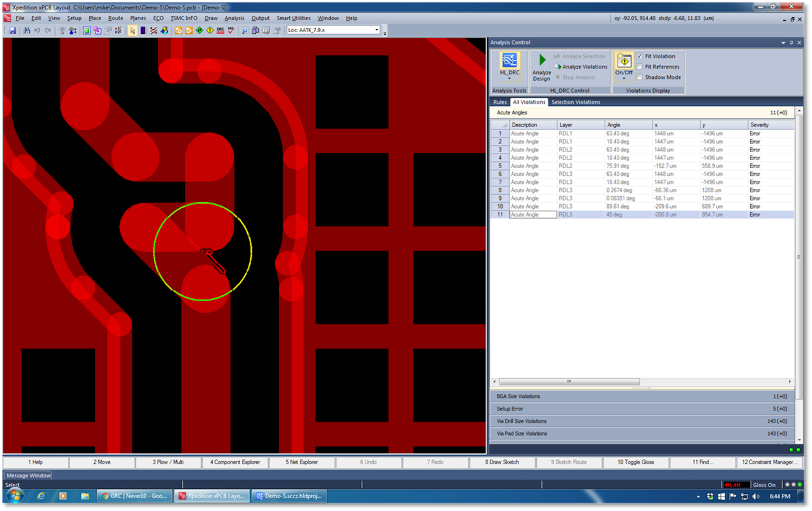Disable the Fit Violation checkbox
812x511 pixels.
tap(640, 56)
